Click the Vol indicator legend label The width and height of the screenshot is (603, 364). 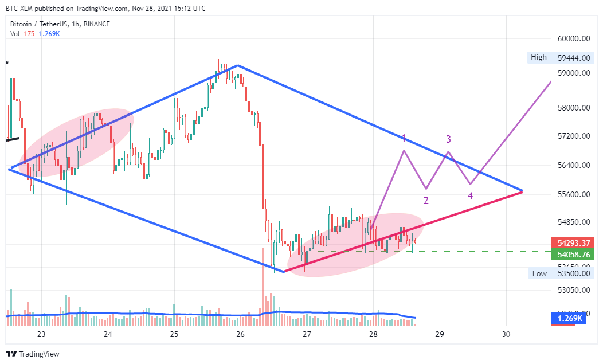pyautogui.click(x=14, y=34)
